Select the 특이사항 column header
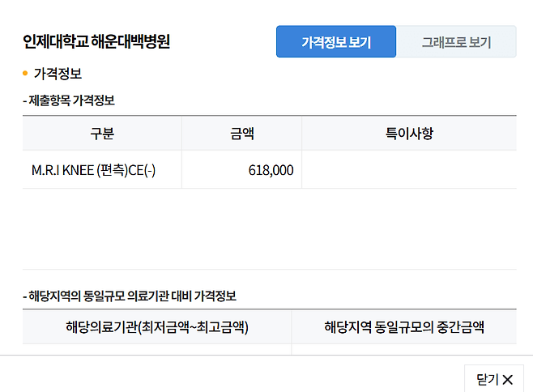Viewport: 533px width, 392px height. 409,134
